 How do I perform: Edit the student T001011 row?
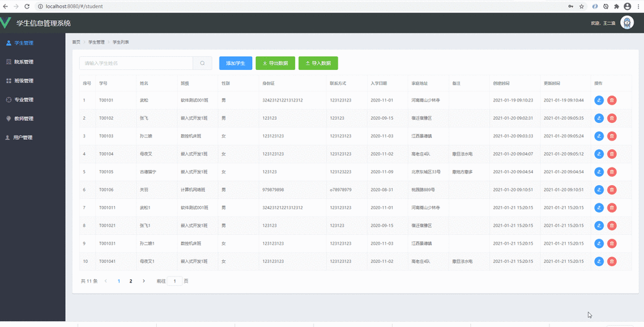(599, 207)
